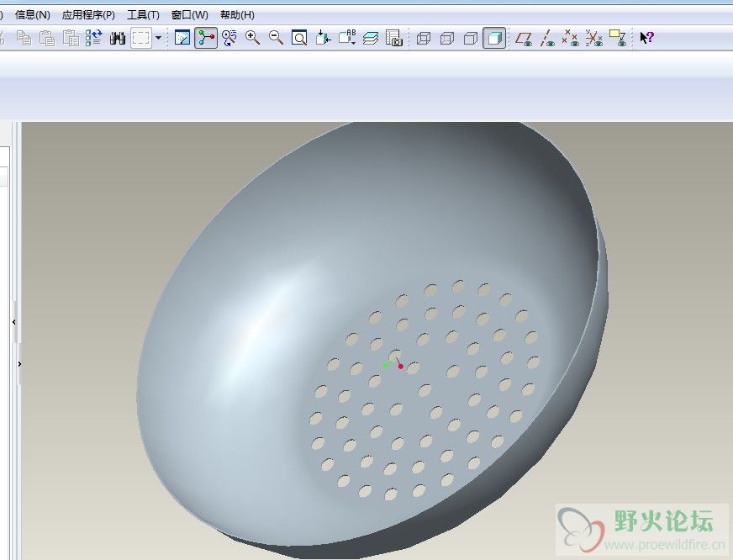Open the 信息(N) menu
Image resolution: width=733 pixels, height=560 pixels.
[33, 15]
